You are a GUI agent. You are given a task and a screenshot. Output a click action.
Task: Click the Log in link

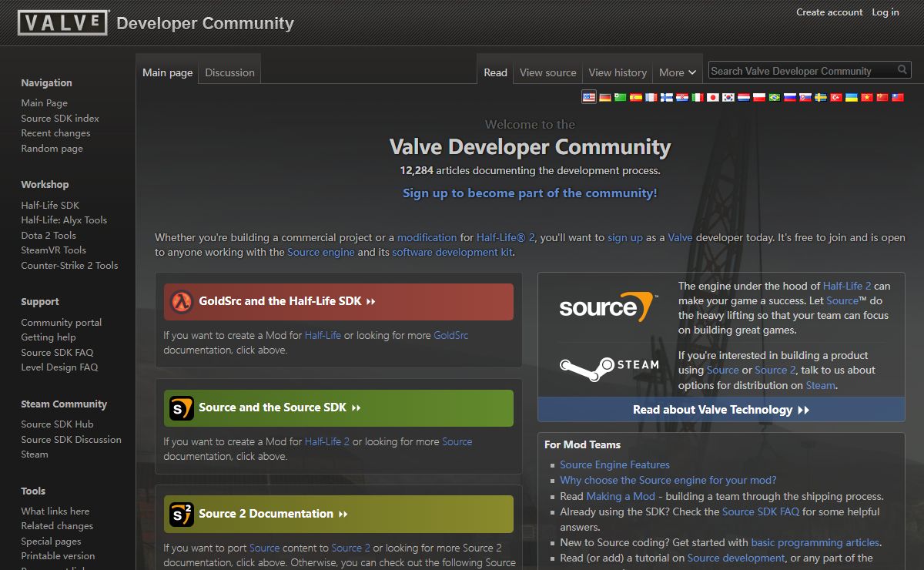(885, 12)
